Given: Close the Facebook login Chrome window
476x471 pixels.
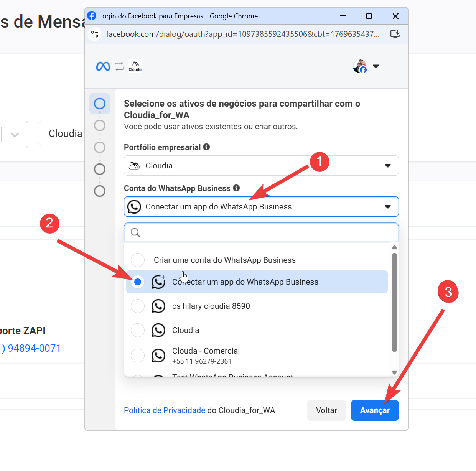Looking at the screenshot, I should (395, 16).
